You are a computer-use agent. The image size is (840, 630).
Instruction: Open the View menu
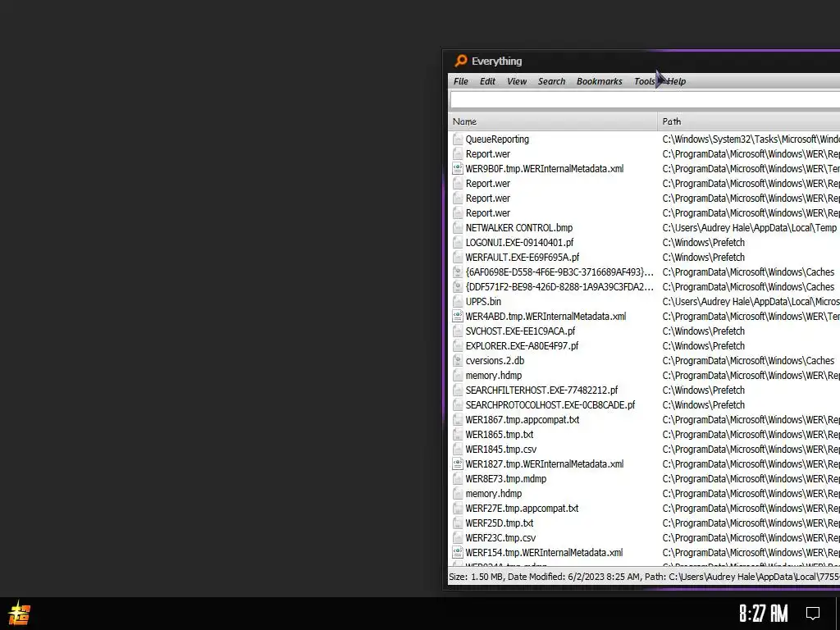coord(517,81)
